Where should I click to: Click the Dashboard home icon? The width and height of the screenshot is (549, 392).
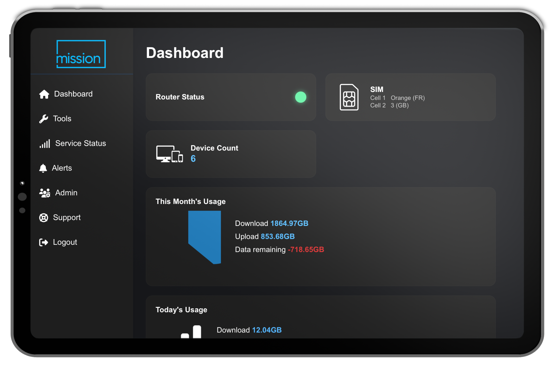point(44,94)
